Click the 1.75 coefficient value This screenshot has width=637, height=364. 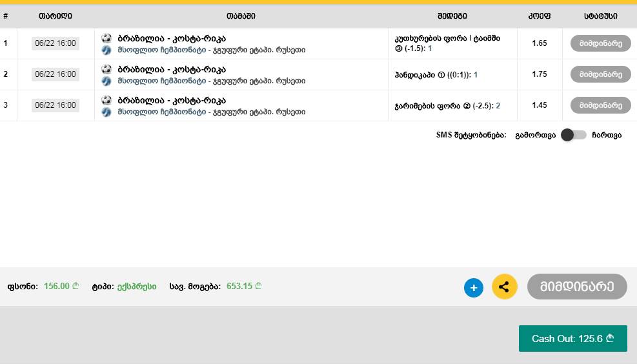[x=540, y=74]
